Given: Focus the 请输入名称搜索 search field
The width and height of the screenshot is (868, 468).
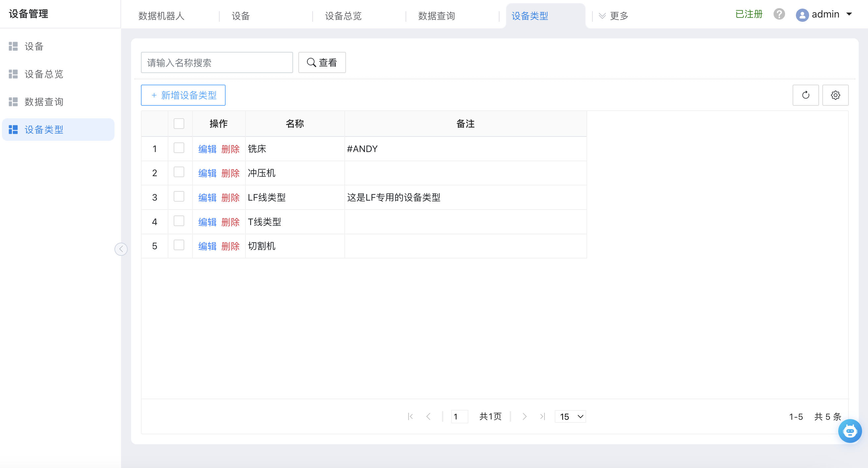Looking at the screenshot, I should [x=217, y=62].
